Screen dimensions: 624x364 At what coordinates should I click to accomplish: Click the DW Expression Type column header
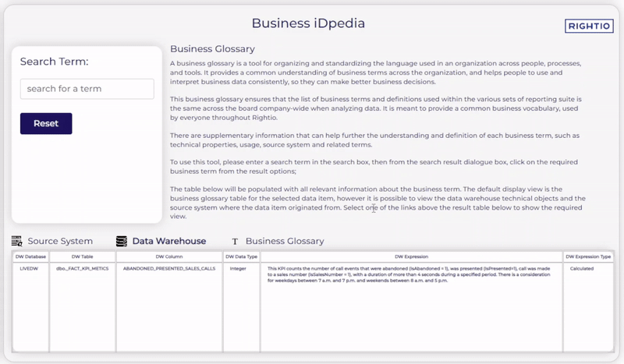coord(588,256)
